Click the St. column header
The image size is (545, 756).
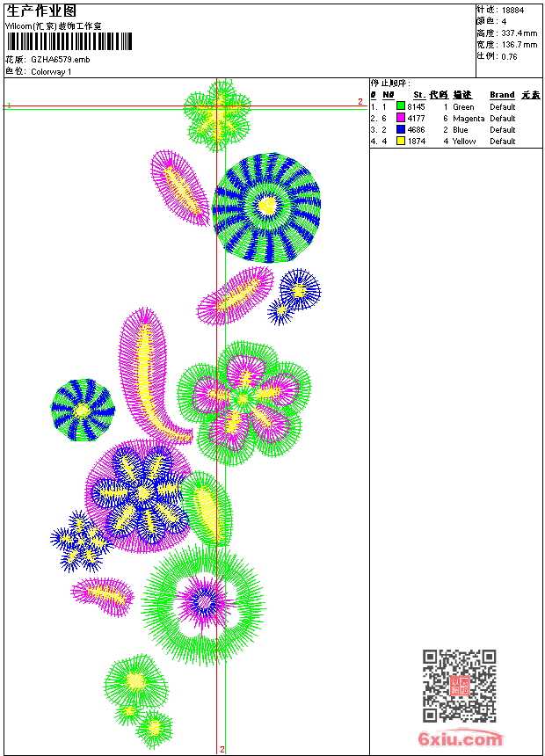[x=419, y=95]
